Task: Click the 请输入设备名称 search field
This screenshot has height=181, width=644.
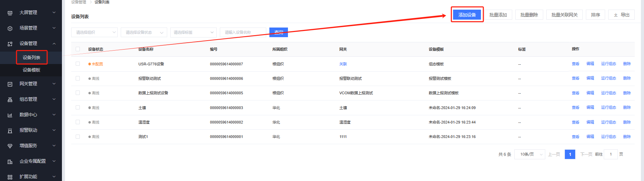Action: point(243,32)
